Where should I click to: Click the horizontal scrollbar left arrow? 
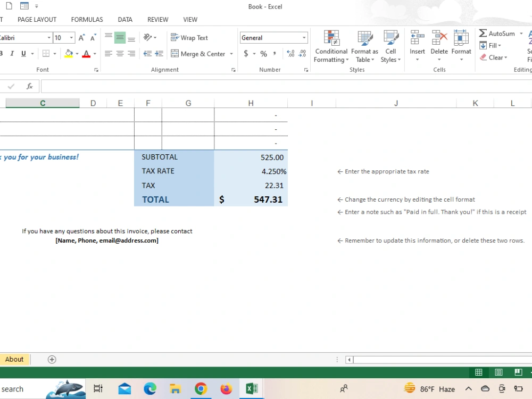[x=349, y=360]
